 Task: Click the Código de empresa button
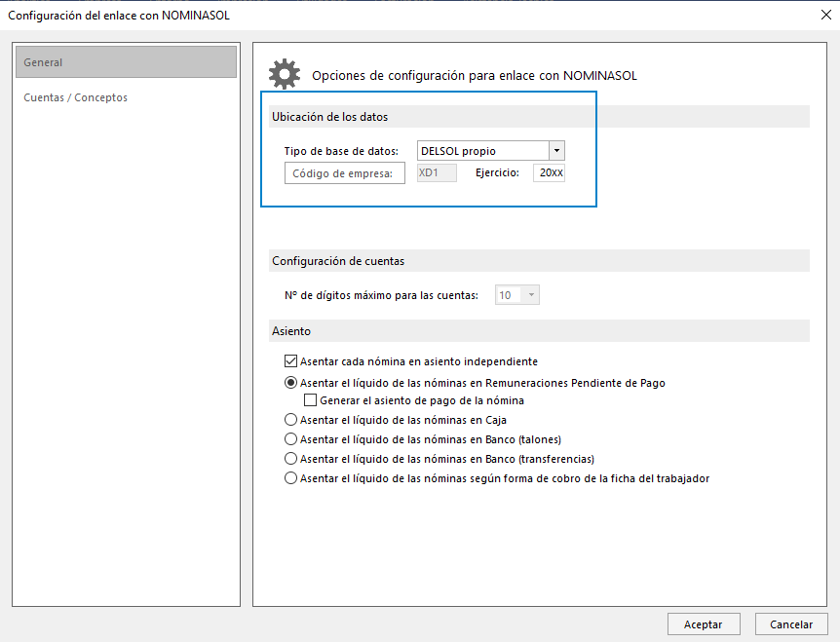click(x=344, y=173)
